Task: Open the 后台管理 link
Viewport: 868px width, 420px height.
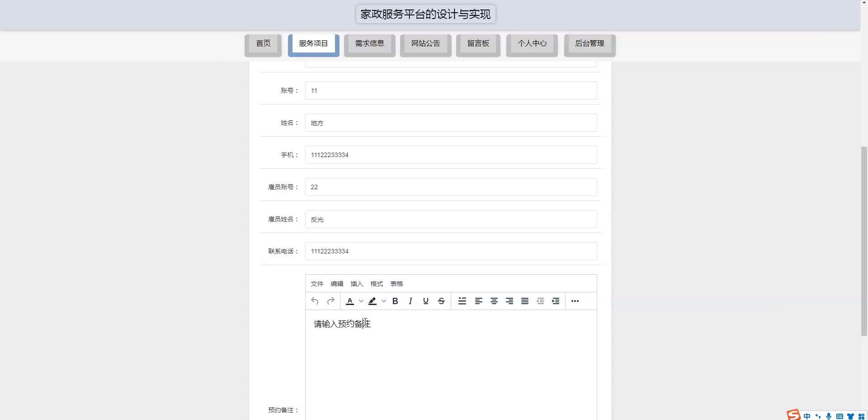Action: click(x=590, y=43)
